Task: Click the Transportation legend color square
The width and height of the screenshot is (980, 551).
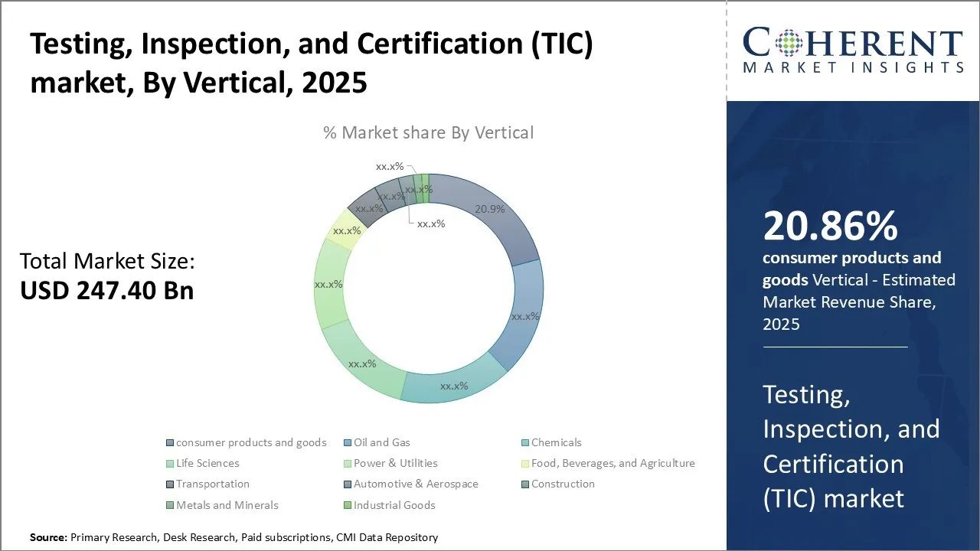Action: coord(169,484)
